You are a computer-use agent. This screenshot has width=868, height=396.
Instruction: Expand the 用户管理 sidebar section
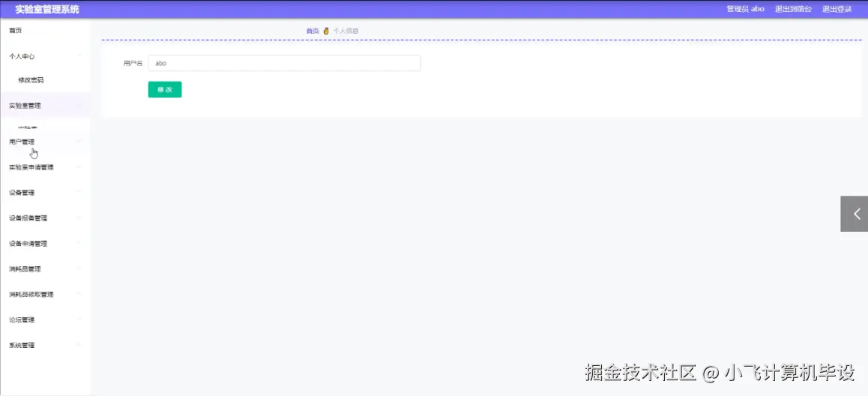tap(45, 142)
